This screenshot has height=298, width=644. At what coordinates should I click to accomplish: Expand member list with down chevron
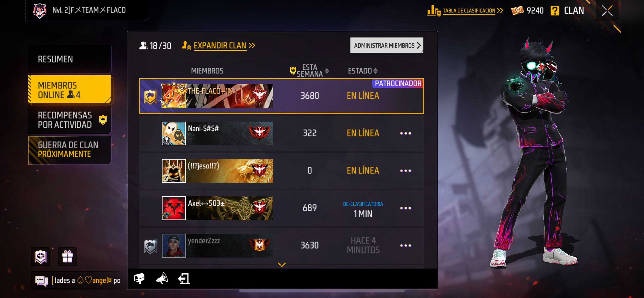[x=281, y=265]
